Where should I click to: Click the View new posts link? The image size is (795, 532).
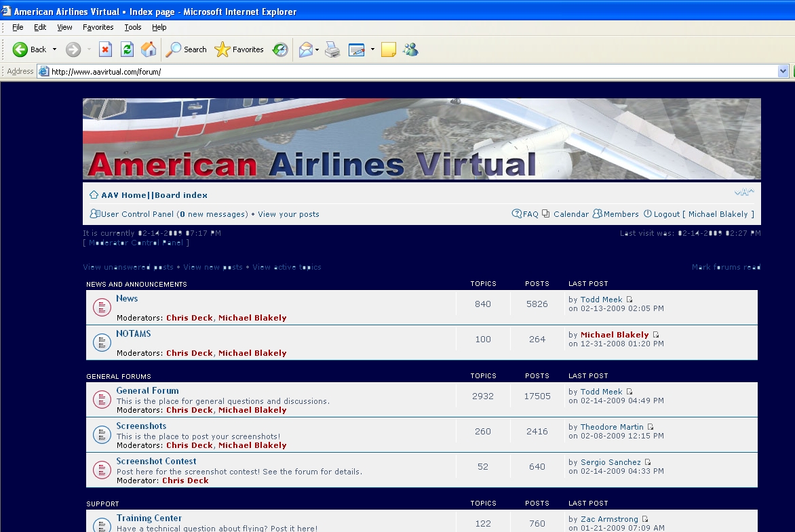[213, 267]
